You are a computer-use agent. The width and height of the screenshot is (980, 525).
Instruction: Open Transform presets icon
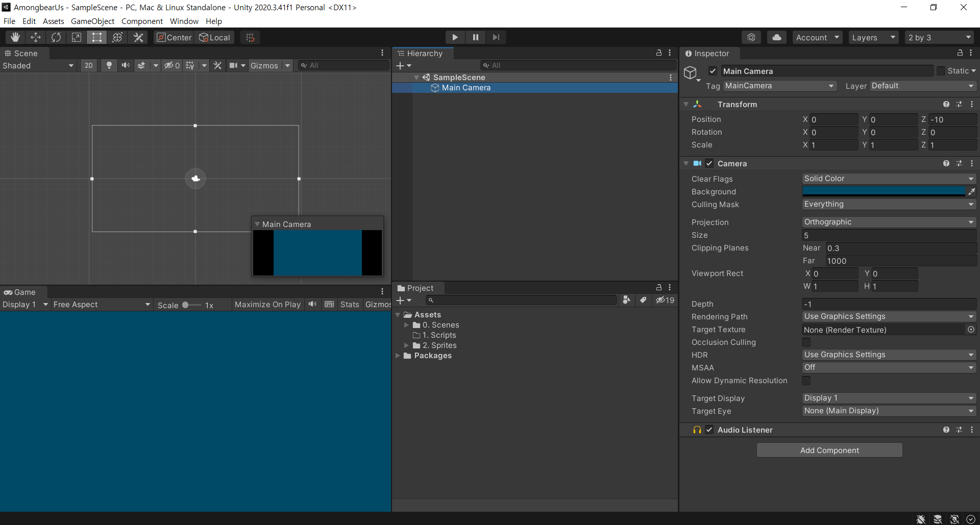click(959, 104)
